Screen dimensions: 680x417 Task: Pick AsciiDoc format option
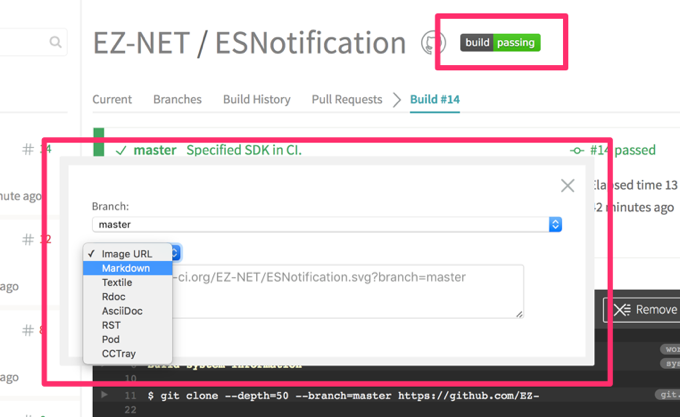pos(128,311)
